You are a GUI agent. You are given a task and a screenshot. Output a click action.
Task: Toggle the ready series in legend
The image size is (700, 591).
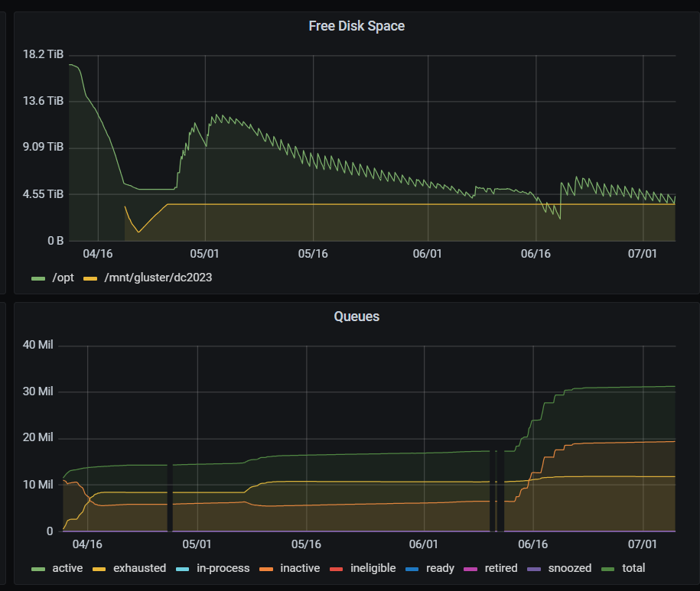[x=440, y=568]
